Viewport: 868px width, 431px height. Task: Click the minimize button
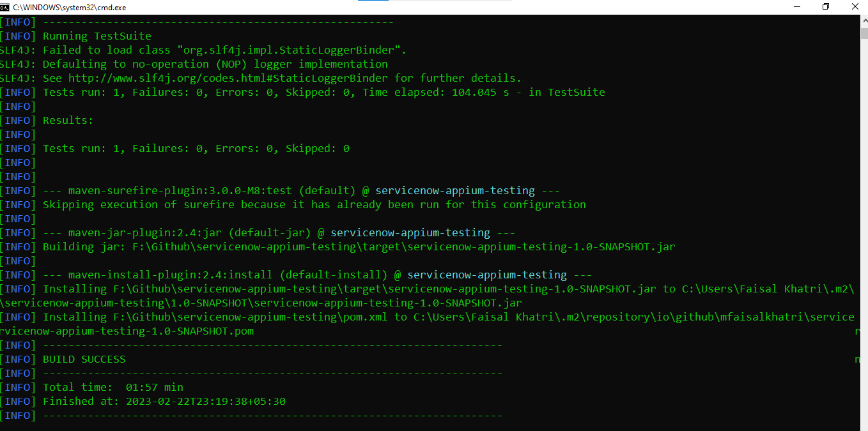pos(796,7)
